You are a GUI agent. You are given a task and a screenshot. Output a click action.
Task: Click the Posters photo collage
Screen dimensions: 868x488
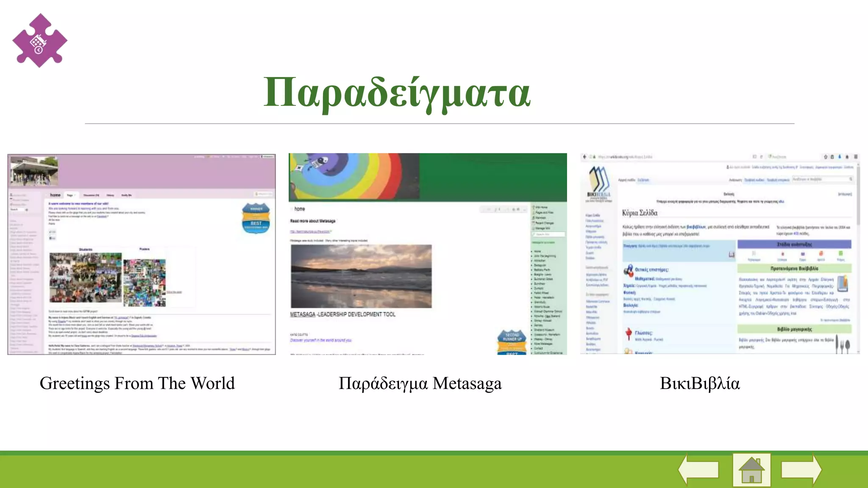coord(145,283)
